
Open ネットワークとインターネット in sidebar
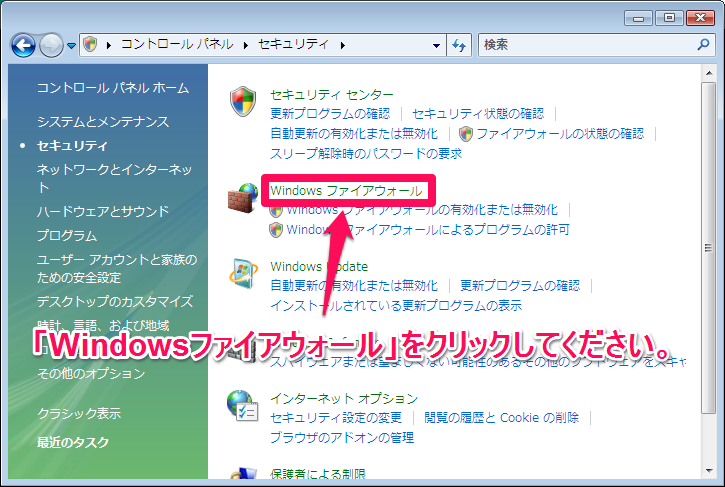coord(114,178)
